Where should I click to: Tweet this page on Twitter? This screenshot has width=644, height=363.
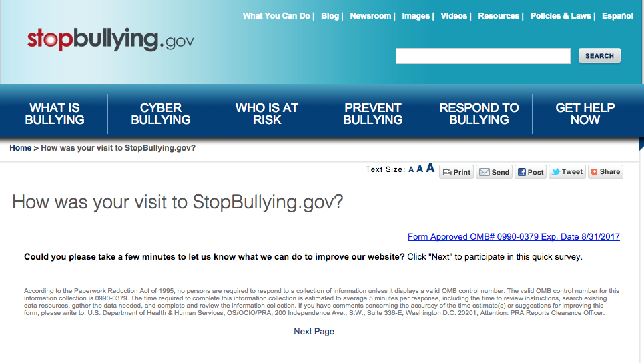[x=567, y=171]
